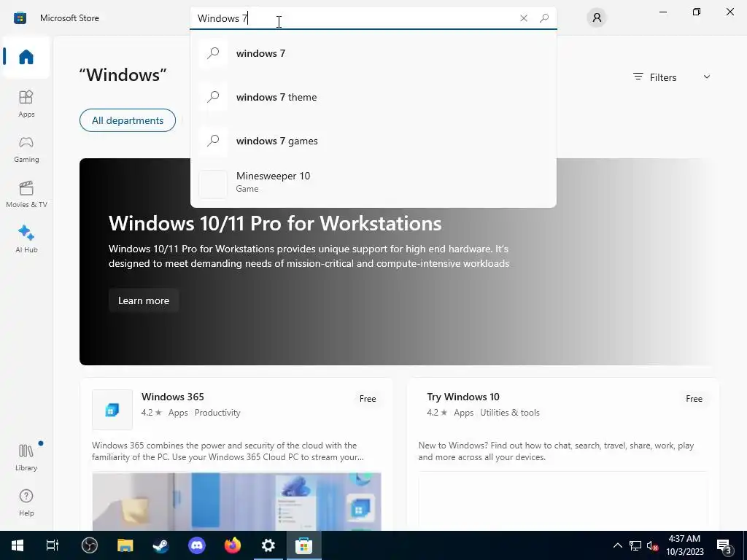
Task: Click the Free button for Windows 365
Action: (368, 399)
